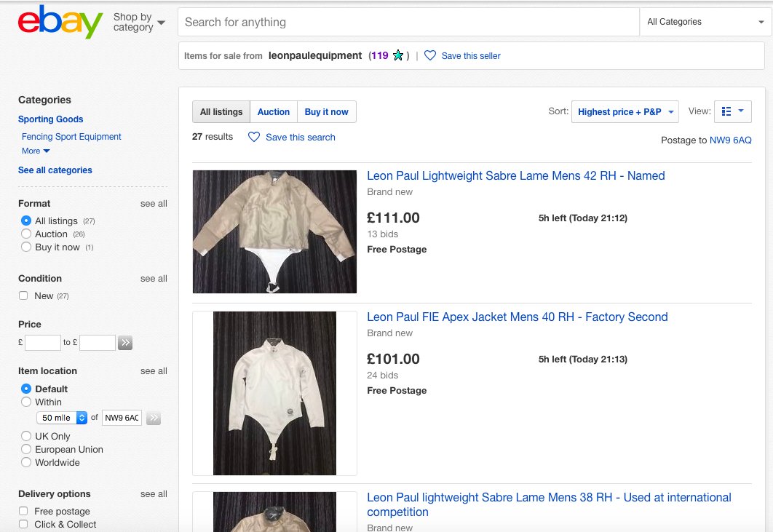The image size is (773, 532).
Task: Click the £111.00 price text
Action: (393, 218)
